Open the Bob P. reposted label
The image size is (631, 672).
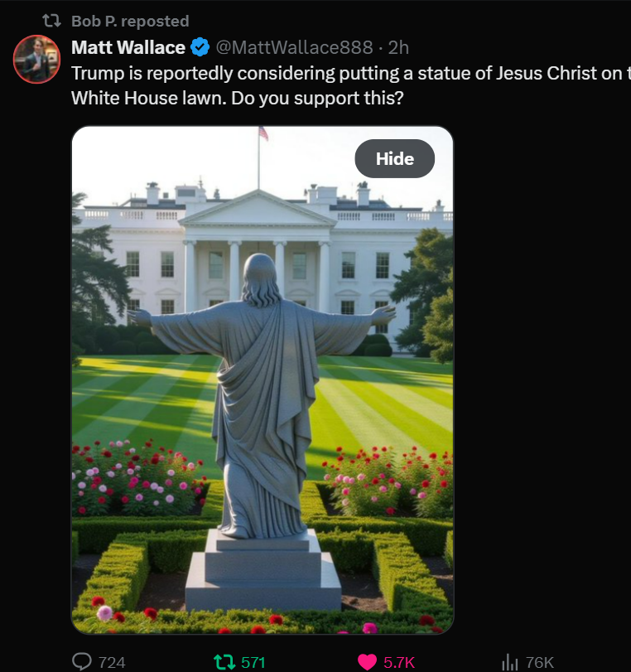pos(130,21)
